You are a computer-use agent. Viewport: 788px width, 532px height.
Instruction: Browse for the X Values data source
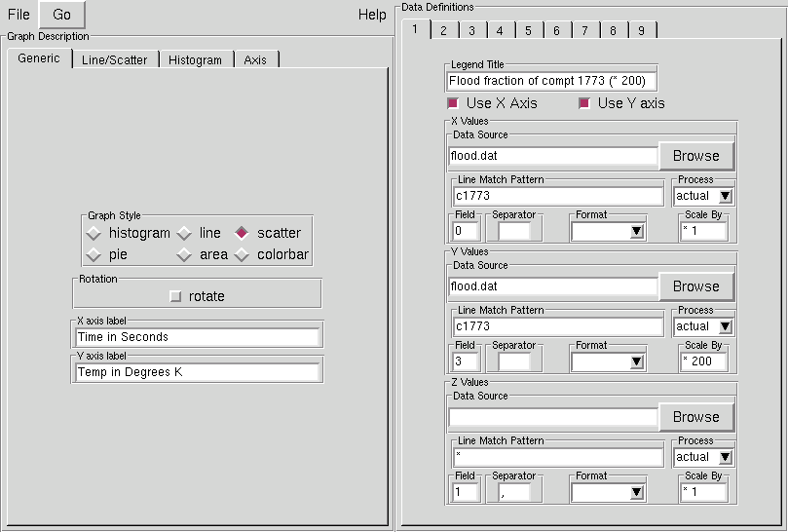click(695, 156)
